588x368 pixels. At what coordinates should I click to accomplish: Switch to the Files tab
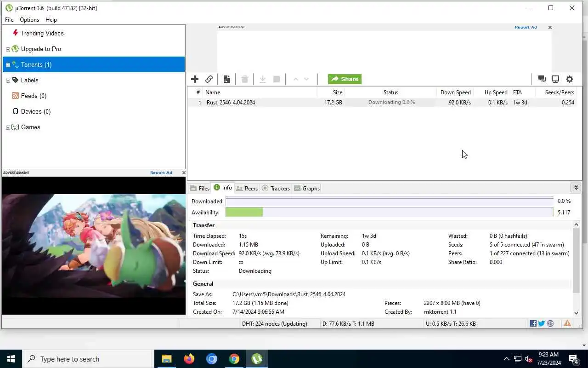(x=200, y=188)
